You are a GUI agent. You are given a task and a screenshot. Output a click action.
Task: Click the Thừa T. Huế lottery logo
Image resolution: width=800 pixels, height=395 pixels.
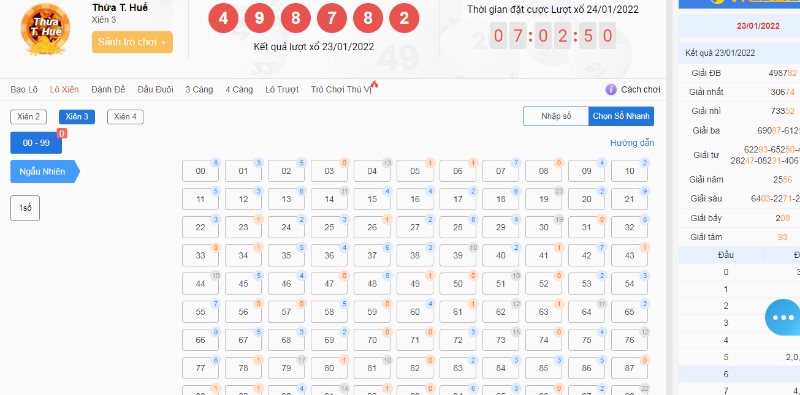45,29
